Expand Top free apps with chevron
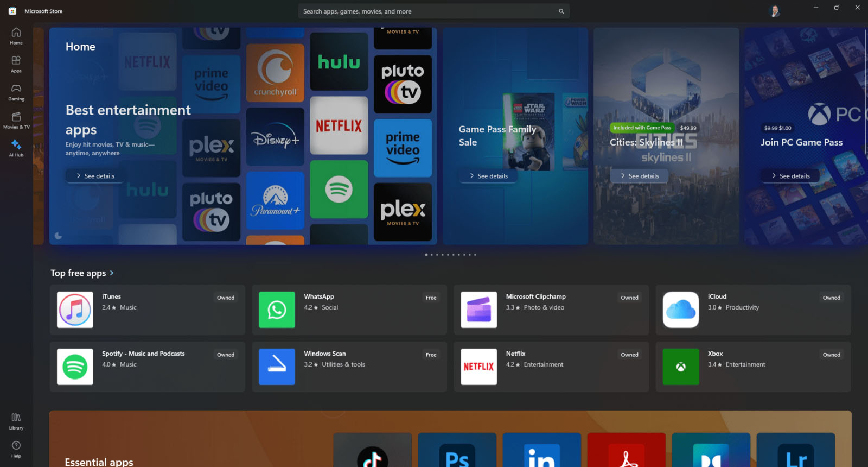The image size is (868, 467). point(112,273)
